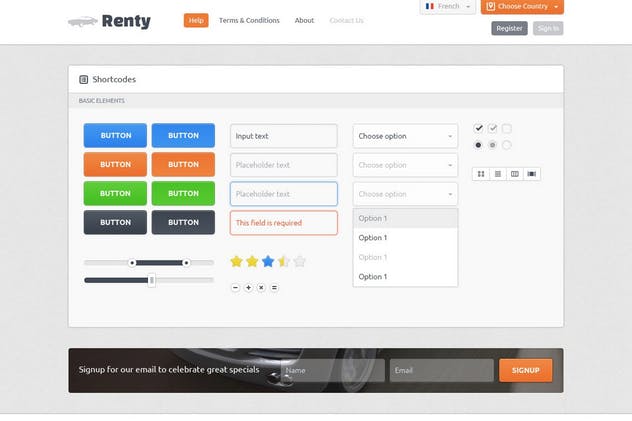Tick the empty unchecked checkbox
Image resolution: width=632 pixels, height=421 pixels.
(507, 129)
